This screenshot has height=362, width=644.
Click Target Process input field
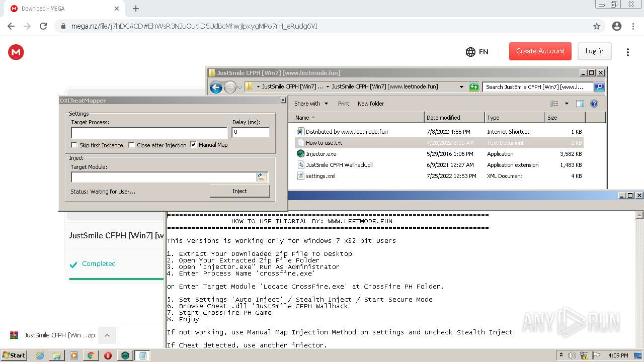click(x=149, y=132)
